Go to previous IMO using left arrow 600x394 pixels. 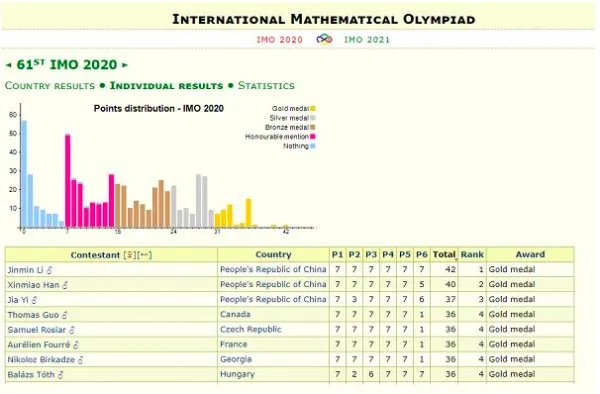9,65
